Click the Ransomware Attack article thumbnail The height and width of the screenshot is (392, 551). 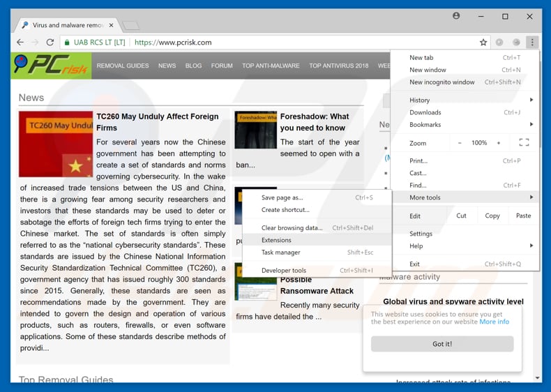coord(256,288)
